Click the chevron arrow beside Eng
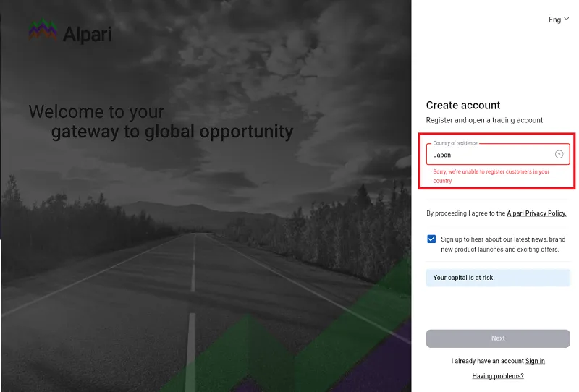Screen dimensions: 579x392 point(567,20)
